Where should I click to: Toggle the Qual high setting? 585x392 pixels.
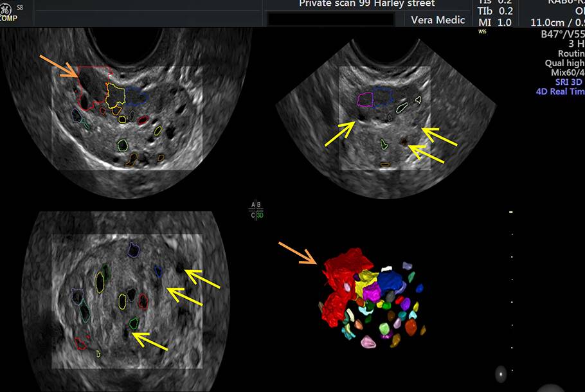click(566, 63)
